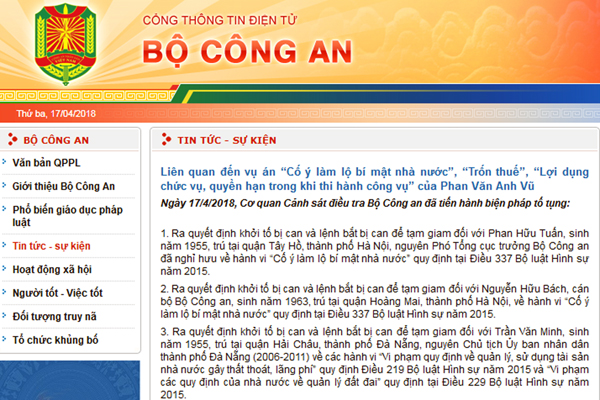Click the CỔNG THÔNG TIN ĐIỆN TỬ header text
Viewport: 600px width, 400px height.
220,20
